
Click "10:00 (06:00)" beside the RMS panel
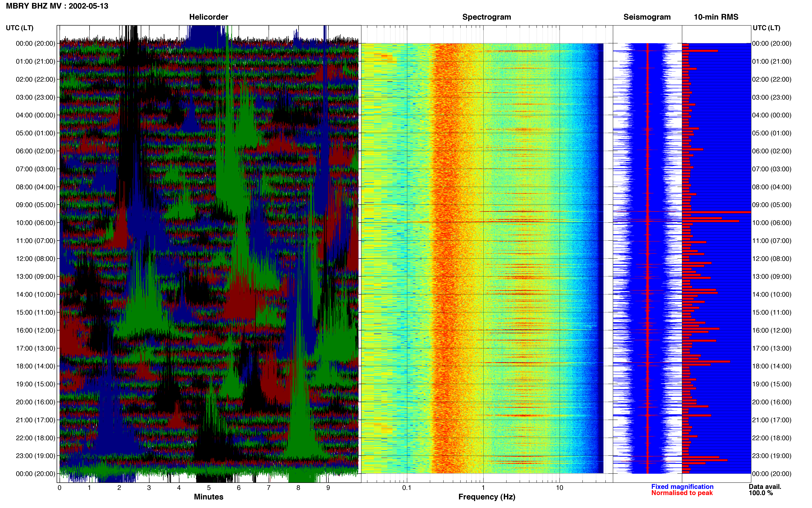(x=772, y=223)
